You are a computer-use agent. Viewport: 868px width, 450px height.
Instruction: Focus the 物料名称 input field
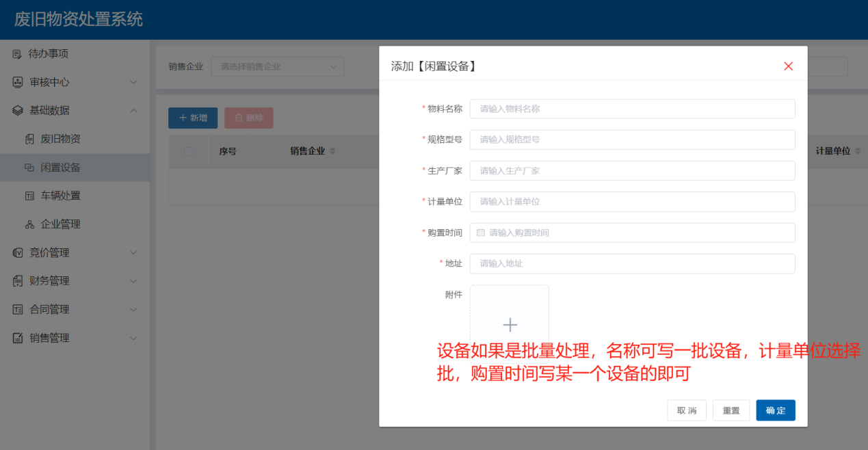[632, 109]
